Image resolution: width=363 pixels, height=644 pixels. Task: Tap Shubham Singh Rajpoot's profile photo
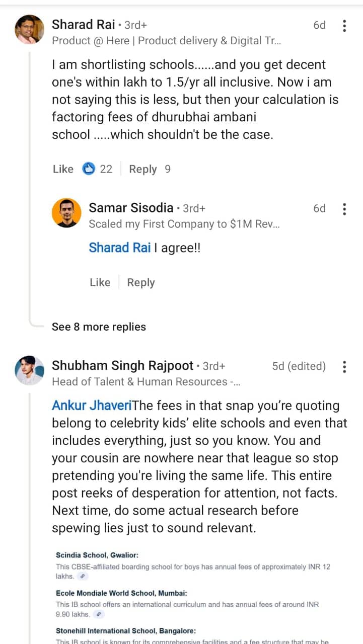(30, 371)
